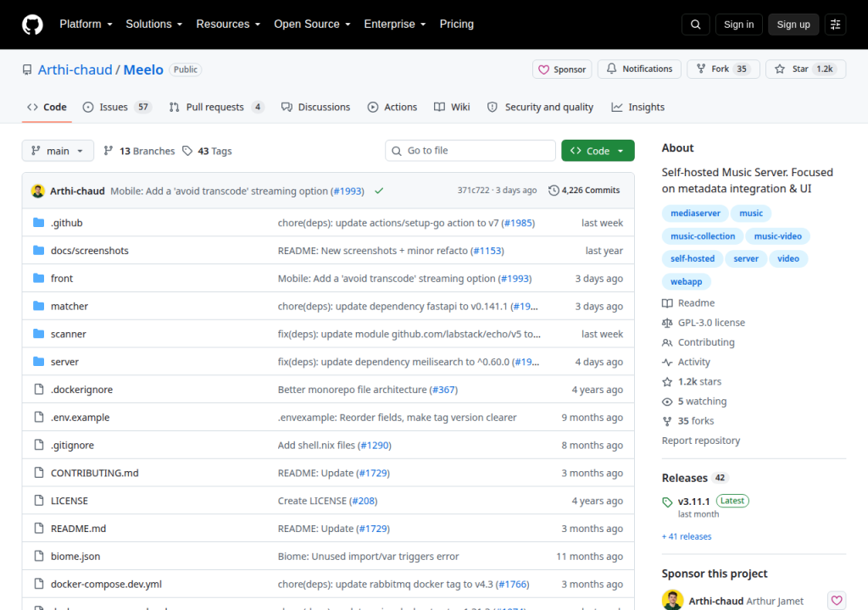The image size is (868, 610).
Task: Open the main branch selector dropdown
Action: (58, 151)
